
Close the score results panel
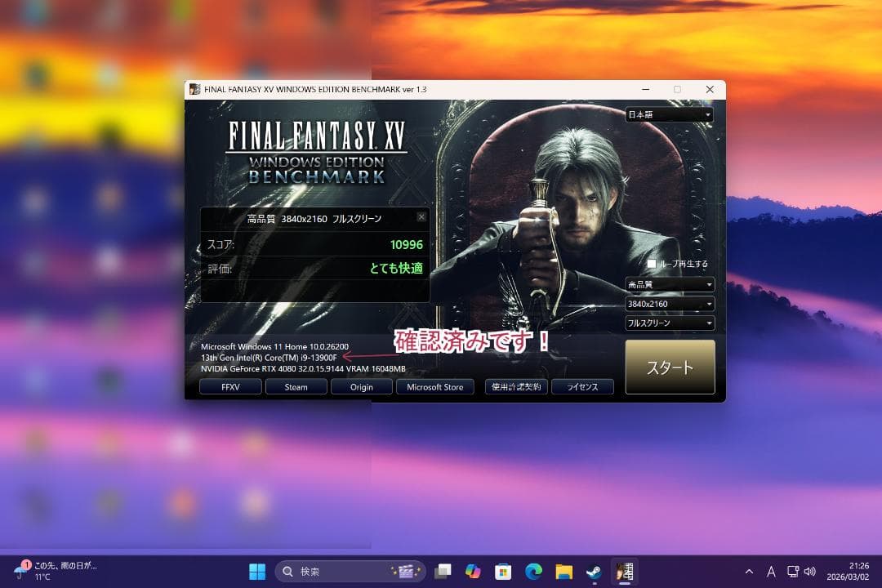pos(421,217)
